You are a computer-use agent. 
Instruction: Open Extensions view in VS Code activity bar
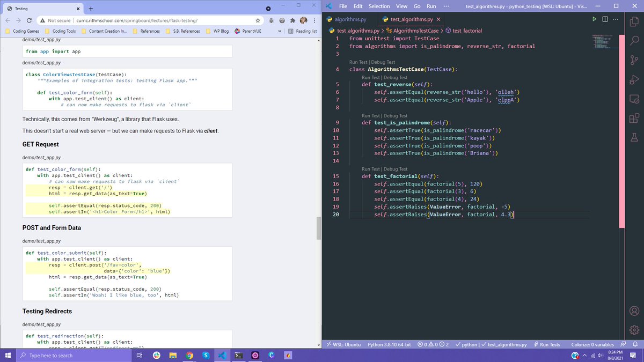[x=634, y=117]
